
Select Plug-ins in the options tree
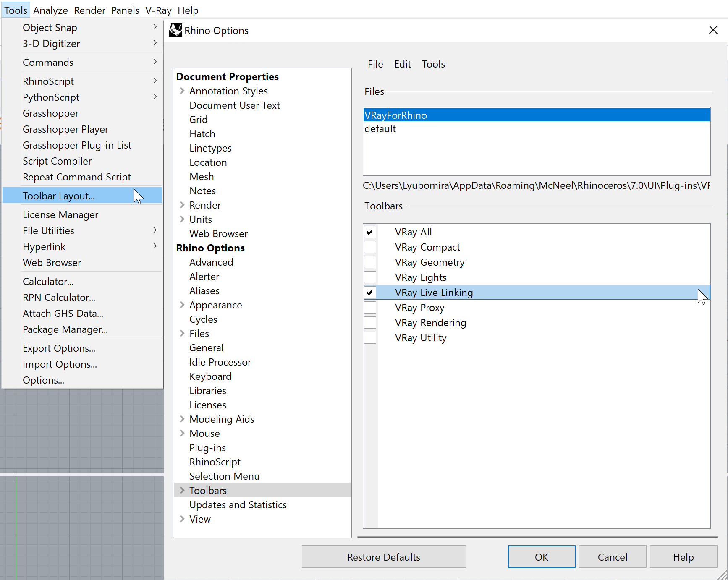pyautogui.click(x=207, y=448)
